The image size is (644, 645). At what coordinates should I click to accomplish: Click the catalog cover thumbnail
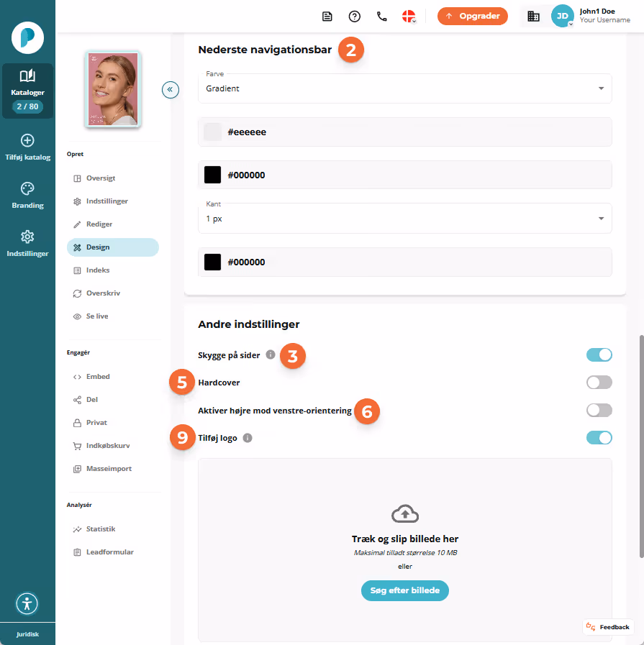pyautogui.click(x=113, y=89)
